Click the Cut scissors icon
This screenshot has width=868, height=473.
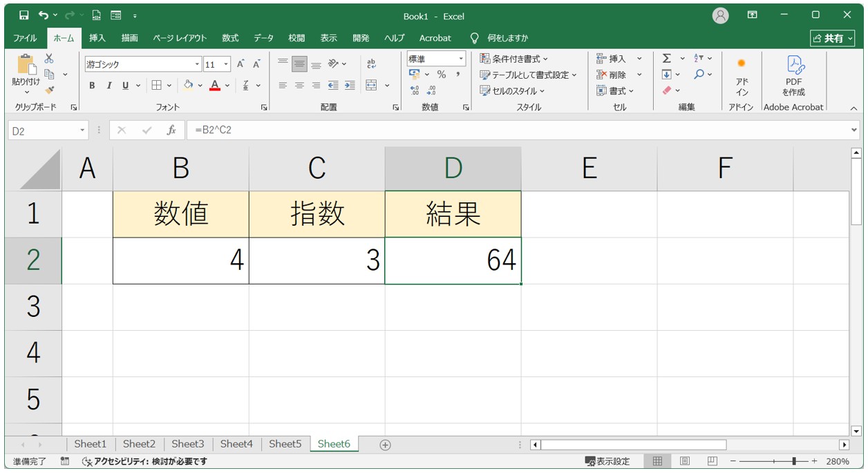(49, 59)
